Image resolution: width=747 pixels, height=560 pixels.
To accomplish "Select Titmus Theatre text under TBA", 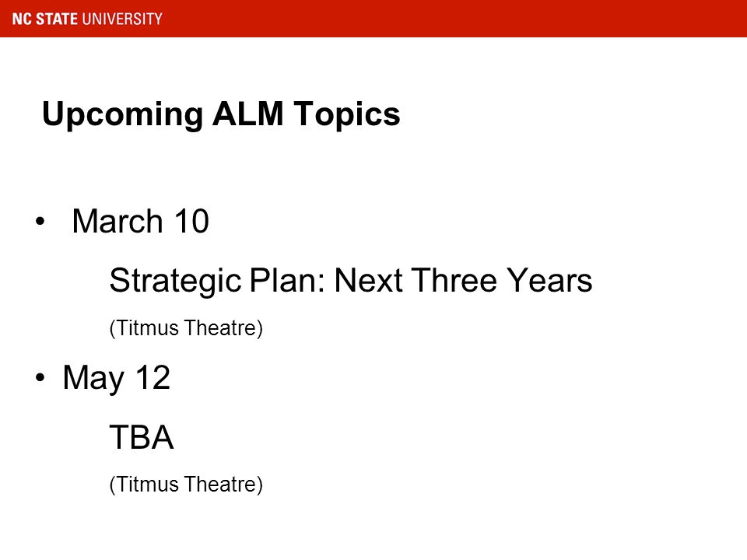I will pos(186,485).
